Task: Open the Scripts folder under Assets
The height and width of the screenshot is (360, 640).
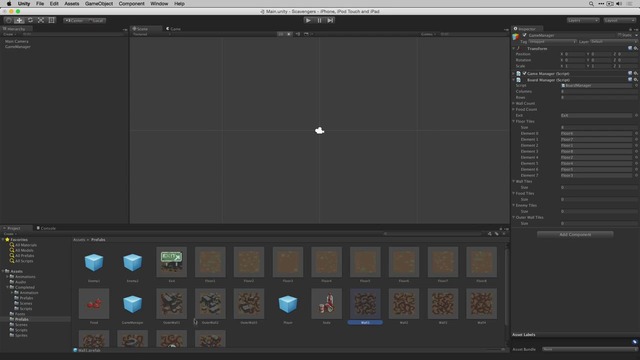Action: (21, 330)
